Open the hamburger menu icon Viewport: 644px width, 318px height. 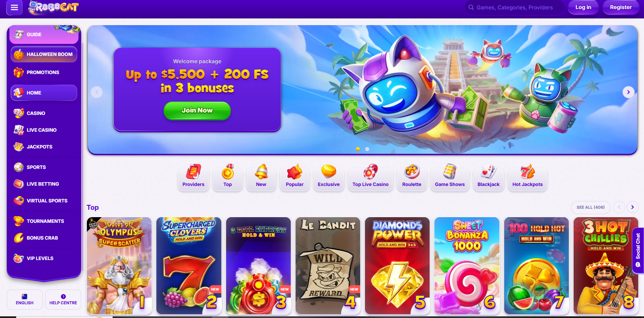14,7
